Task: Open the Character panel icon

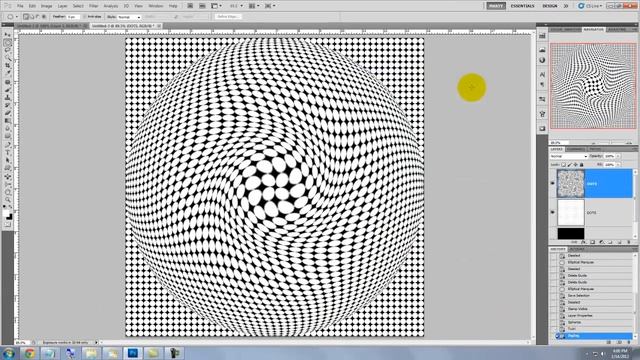Action: point(542,75)
